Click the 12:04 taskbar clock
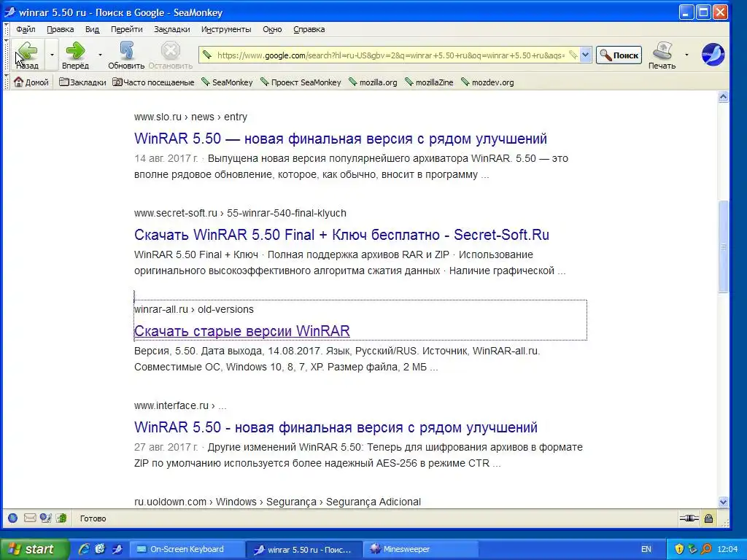This screenshot has height=560, width=747. click(727, 549)
